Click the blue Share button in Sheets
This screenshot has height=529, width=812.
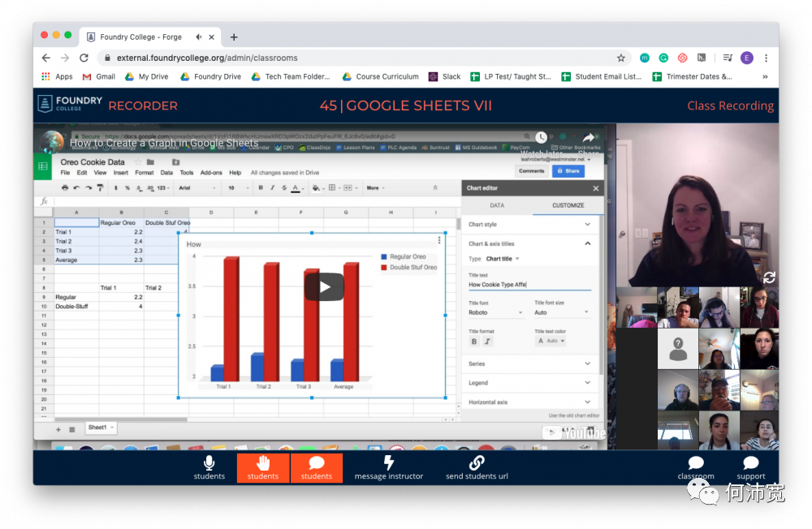click(568, 171)
